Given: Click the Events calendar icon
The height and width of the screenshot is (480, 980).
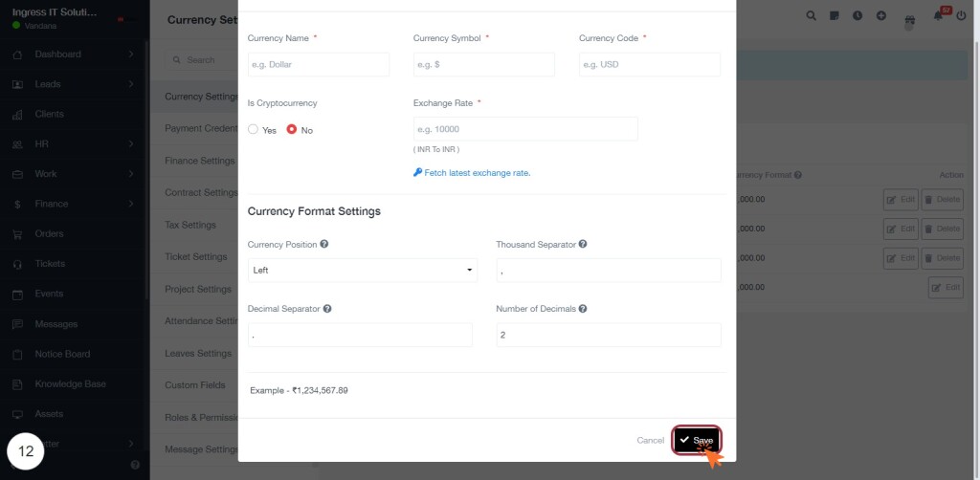Looking at the screenshot, I should coord(17,294).
